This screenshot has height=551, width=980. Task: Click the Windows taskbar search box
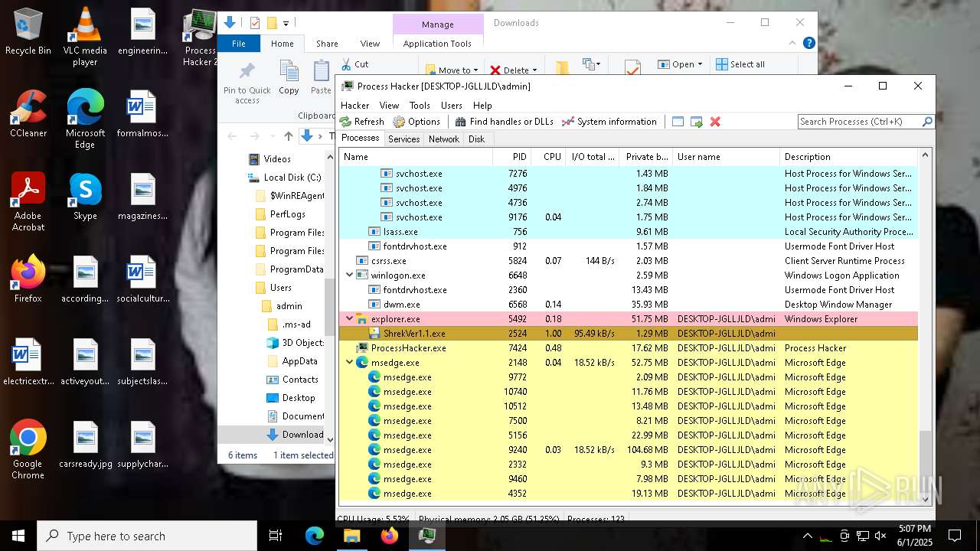(x=147, y=536)
